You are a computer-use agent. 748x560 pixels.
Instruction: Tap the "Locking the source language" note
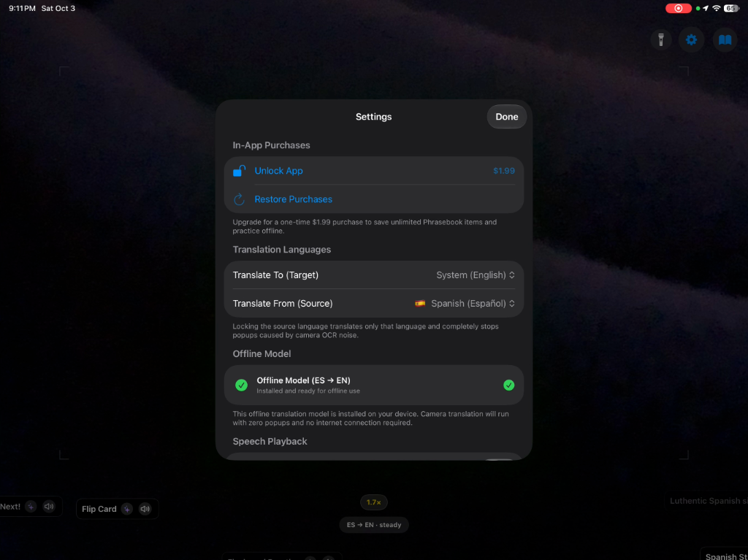[366, 331]
